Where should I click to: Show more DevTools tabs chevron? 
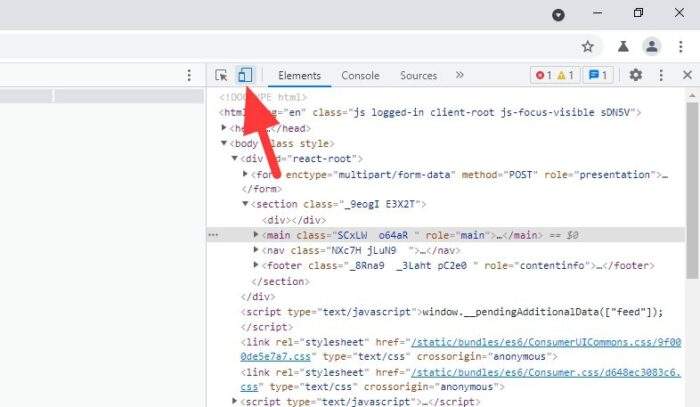pyautogui.click(x=459, y=75)
